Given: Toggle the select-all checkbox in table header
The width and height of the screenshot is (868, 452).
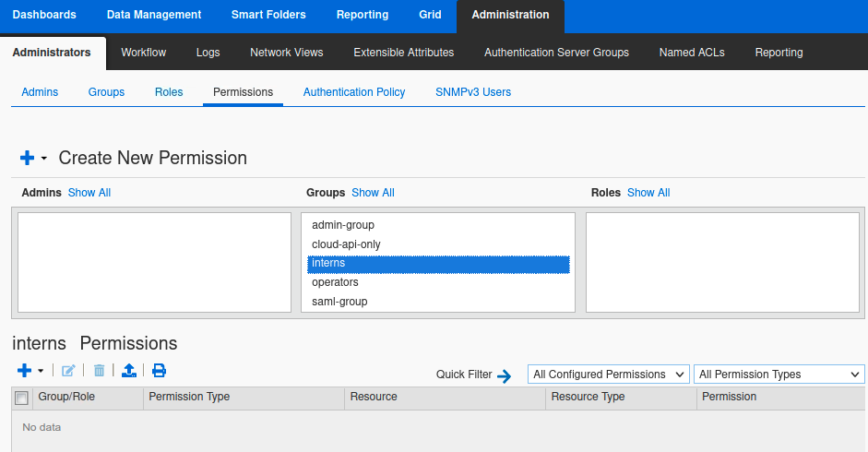Looking at the screenshot, I should click(22, 398).
